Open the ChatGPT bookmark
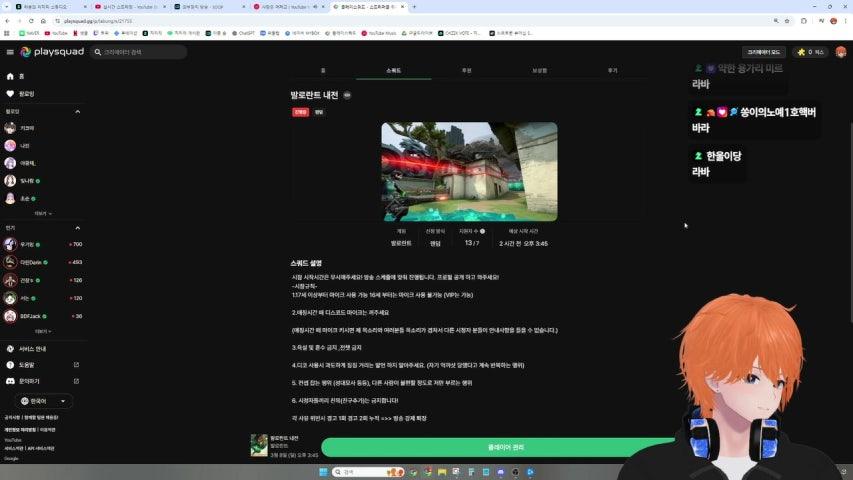This screenshot has height=480, width=853. (243, 33)
